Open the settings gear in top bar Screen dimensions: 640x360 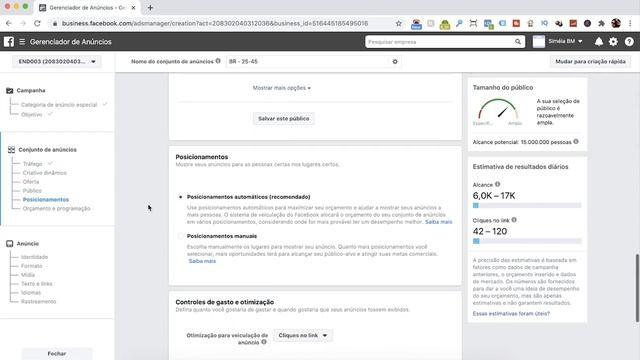pos(613,42)
